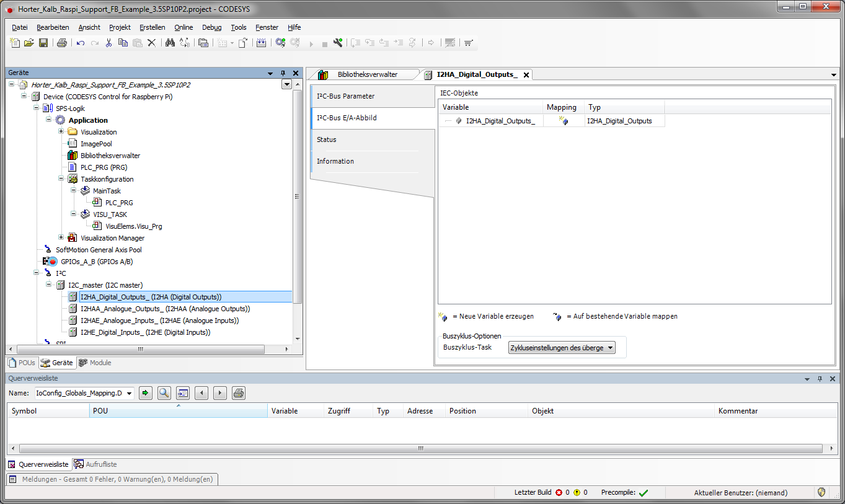Click the printer icon in Querverweisliste toolbar
The width and height of the screenshot is (845, 504).
coord(239,392)
